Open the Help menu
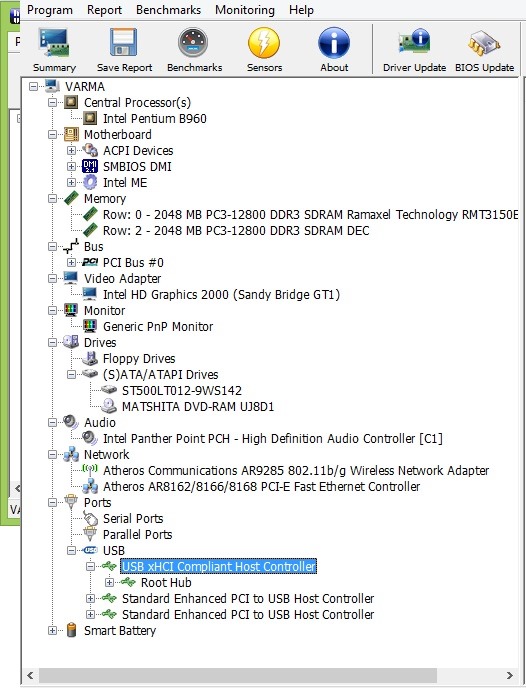 tap(301, 10)
